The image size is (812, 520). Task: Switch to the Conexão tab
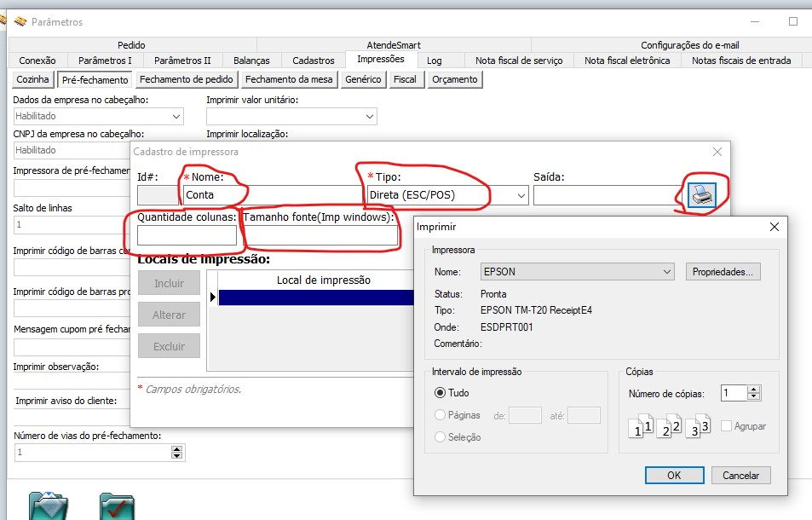point(37,61)
